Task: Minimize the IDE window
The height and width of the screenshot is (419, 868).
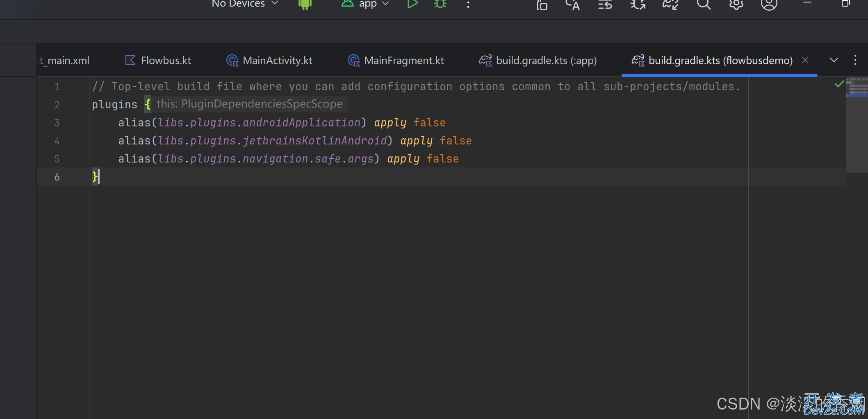Action: click(x=807, y=3)
